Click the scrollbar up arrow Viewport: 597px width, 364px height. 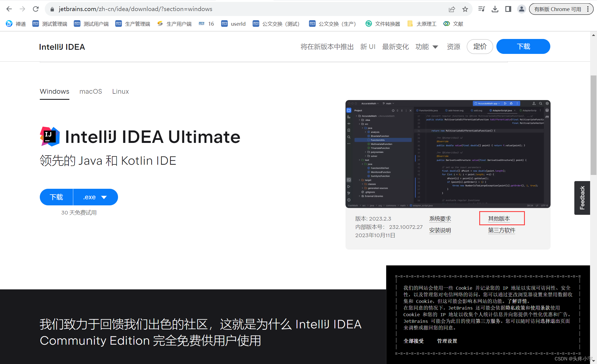pyautogui.click(x=593, y=35)
